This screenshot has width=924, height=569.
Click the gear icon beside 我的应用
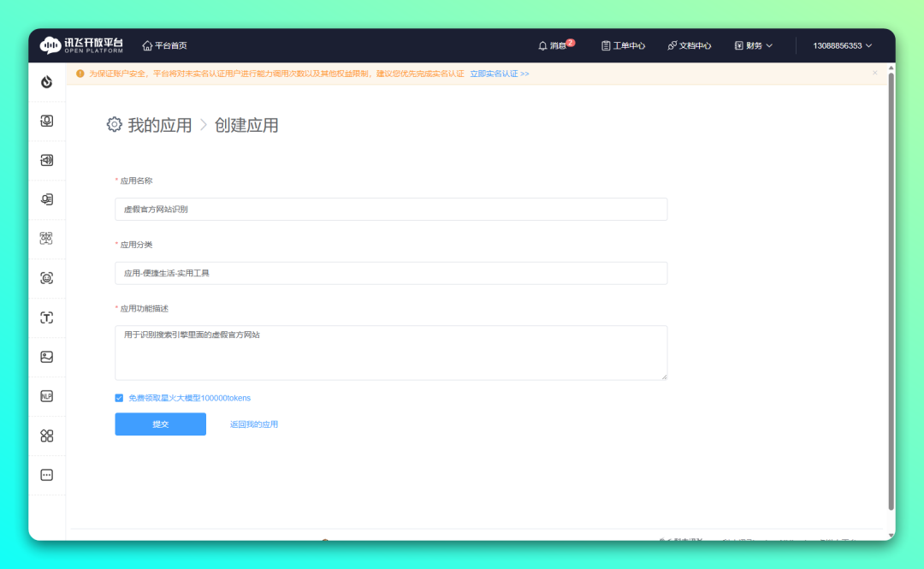(x=115, y=124)
